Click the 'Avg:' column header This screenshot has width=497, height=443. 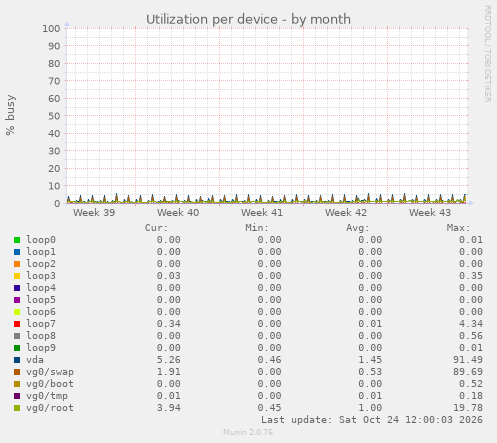click(x=358, y=228)
